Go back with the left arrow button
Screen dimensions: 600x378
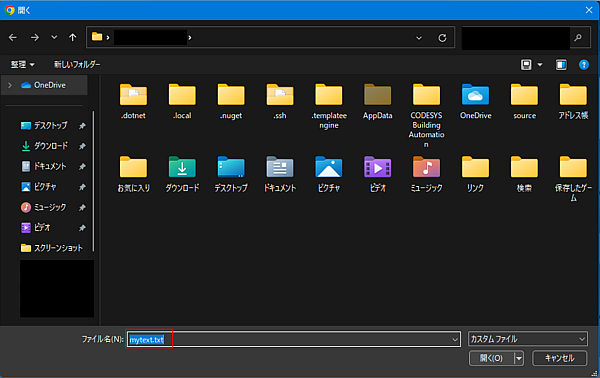(13, 37)
